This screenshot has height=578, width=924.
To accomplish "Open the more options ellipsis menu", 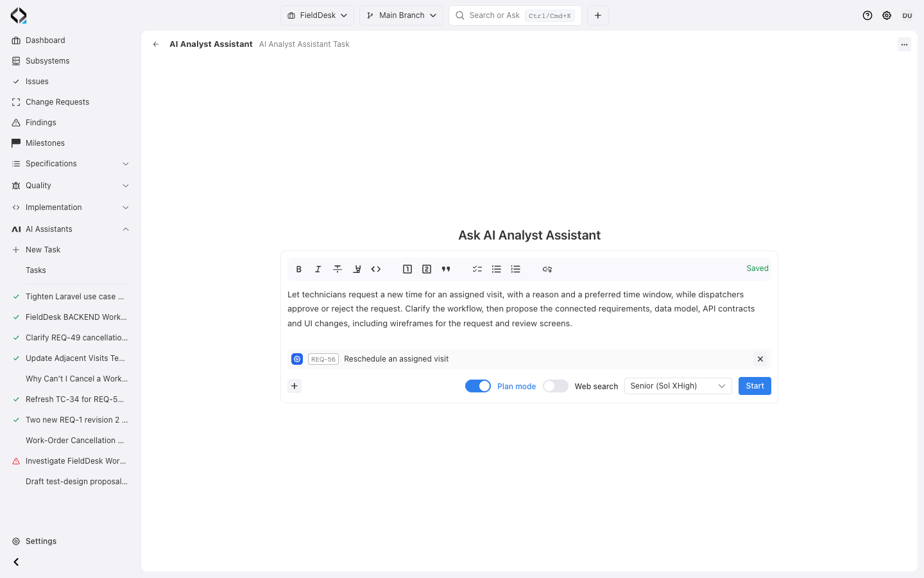I will tap(904, 44).
